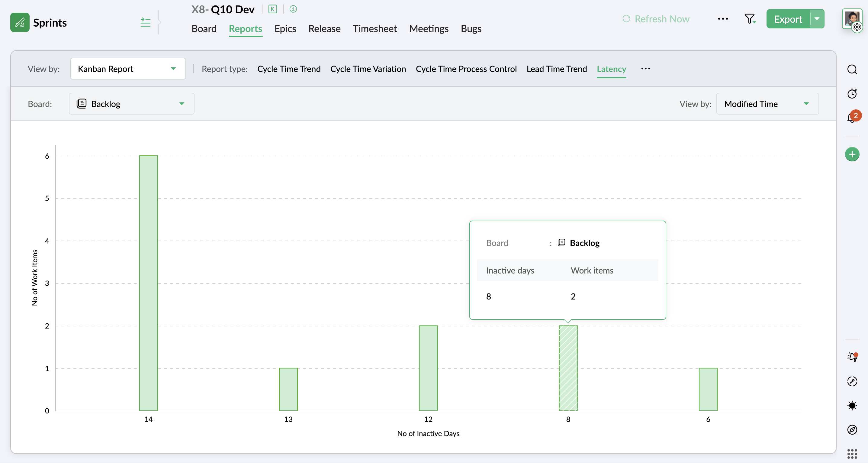Open notifications bell with badge
This screenshot has width=868, height=463.
coord(852,118)
